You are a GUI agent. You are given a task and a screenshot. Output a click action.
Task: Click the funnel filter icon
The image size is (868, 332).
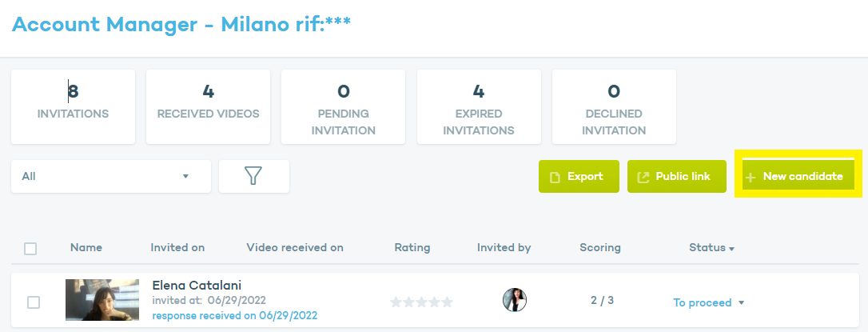pyautogui.click(x=253, y=176)
